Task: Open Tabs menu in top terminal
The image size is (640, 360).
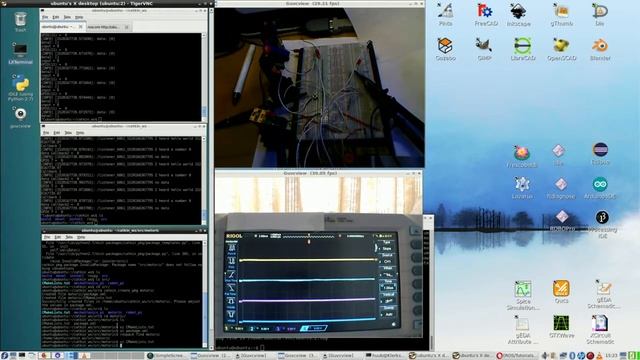Action: [x=67, y=17]
